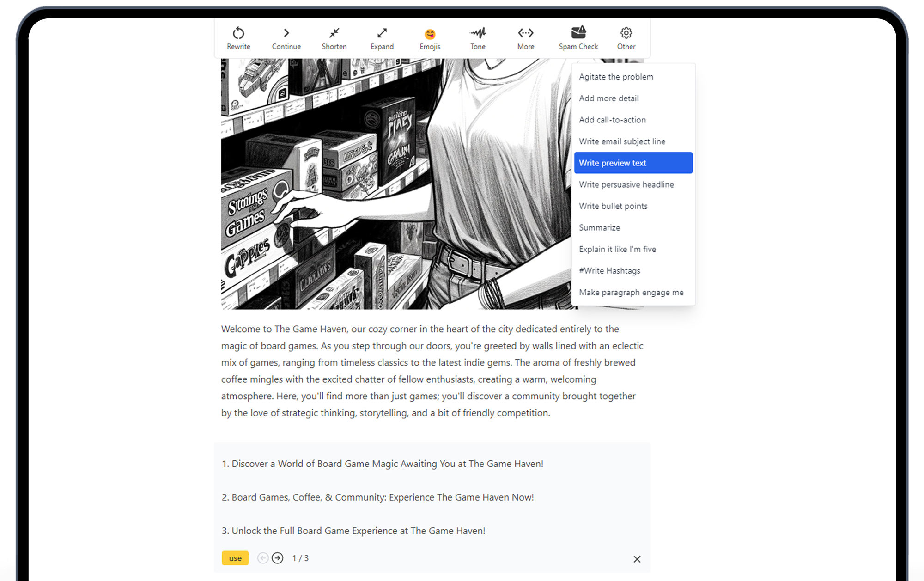
Task: Go to next suggestion arrow
Action: click(277, 558)
